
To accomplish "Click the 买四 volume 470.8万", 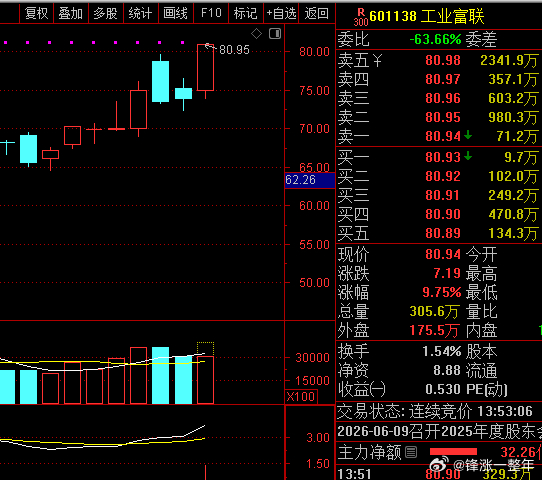I will click(514, 215).
